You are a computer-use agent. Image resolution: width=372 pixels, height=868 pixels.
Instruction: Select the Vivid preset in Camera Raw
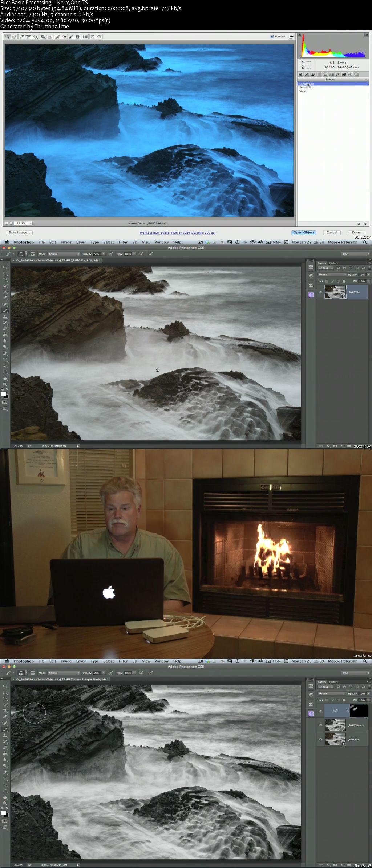click(303, 91)
